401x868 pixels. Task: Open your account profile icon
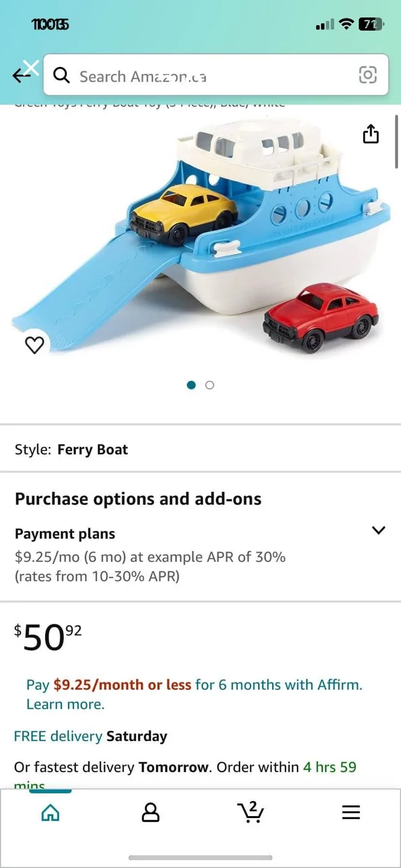pyautogui.click(x=151, y=812)
